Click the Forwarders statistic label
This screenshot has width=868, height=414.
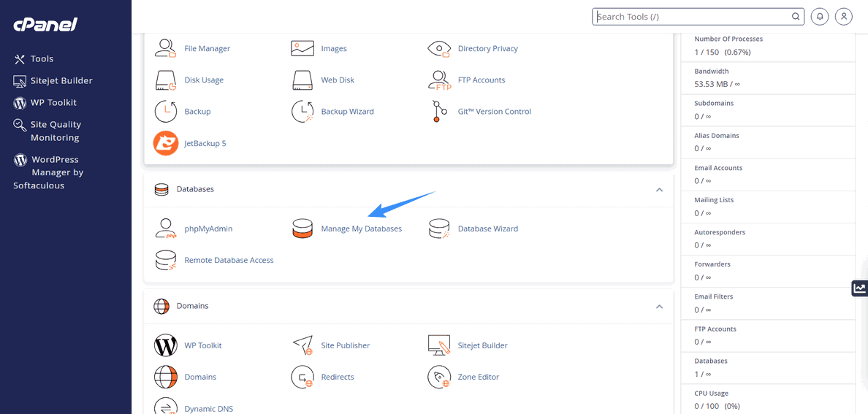[x=712, y=264]
